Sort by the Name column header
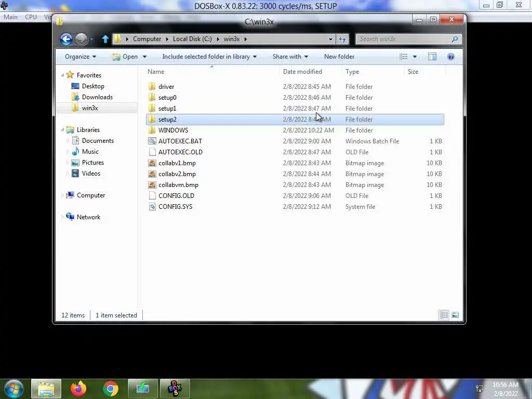The width and height of the screenshot is (532, 399). point(212,72)
